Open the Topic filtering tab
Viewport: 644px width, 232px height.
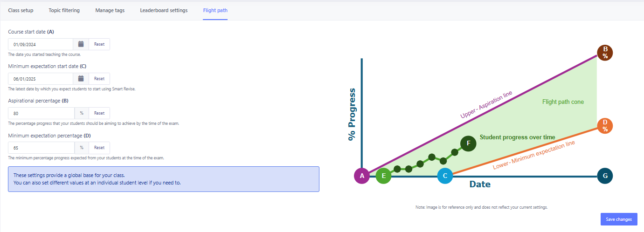click(64, 10)
